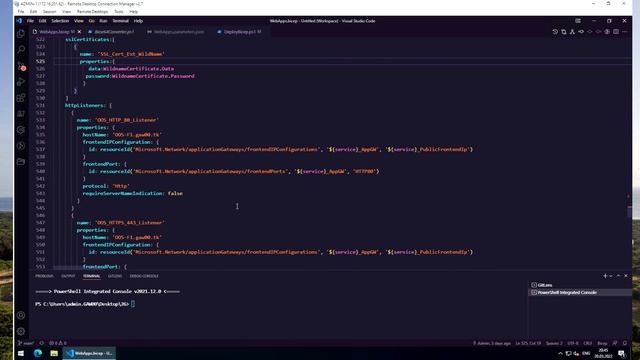Screen dimensions: 640x360
Task: Change indentation via Spaces indicator
Action: (x=554, y=343)
